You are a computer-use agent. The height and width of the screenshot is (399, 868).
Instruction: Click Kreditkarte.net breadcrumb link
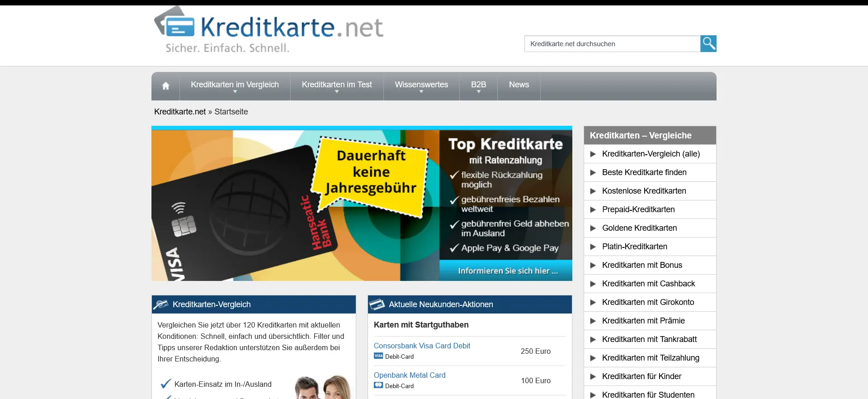[180, 112]
